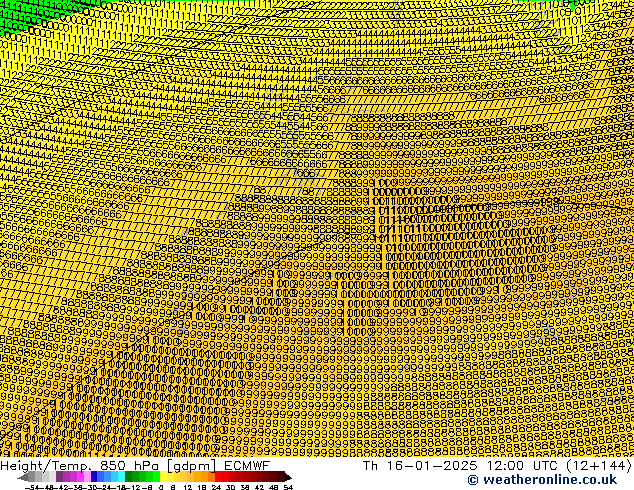
Task: Click the dark green swatch near -12
Action: point(128,477)
